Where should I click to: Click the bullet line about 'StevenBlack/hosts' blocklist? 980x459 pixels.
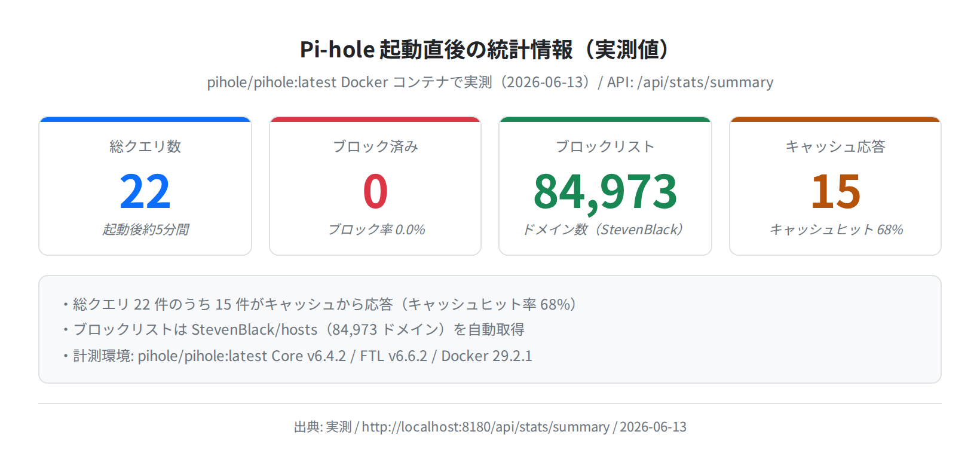tap(293, 329)
